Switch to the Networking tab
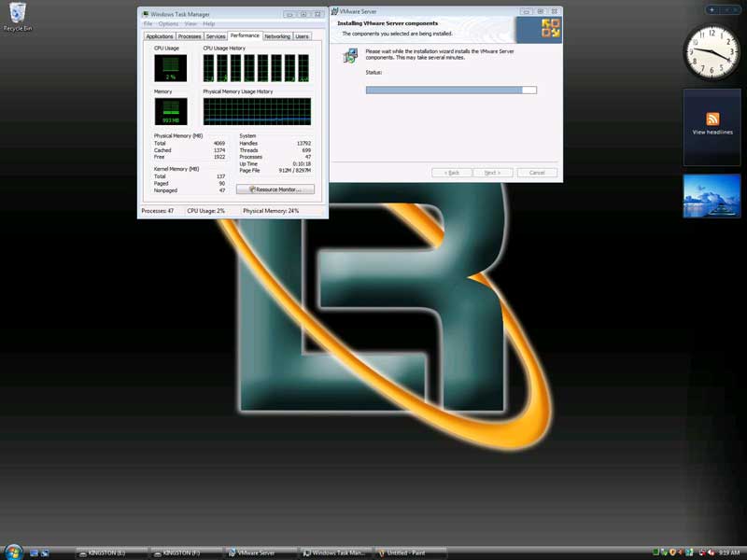747x560 pixels. click(x=277, y=36)
